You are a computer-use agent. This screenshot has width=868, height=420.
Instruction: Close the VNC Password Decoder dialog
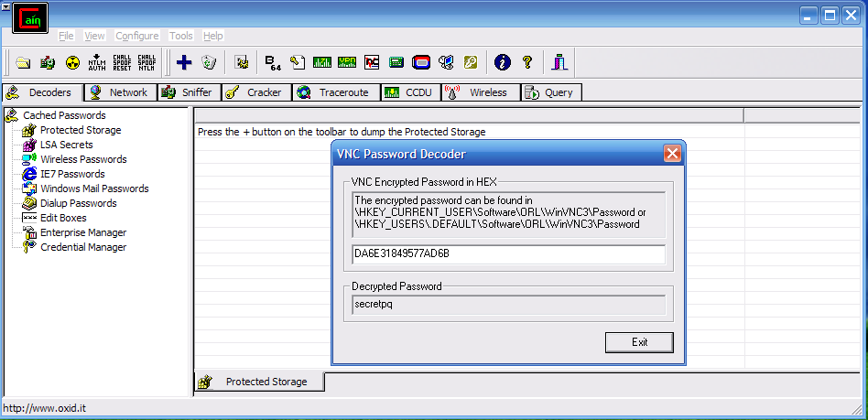coord(672,154)
